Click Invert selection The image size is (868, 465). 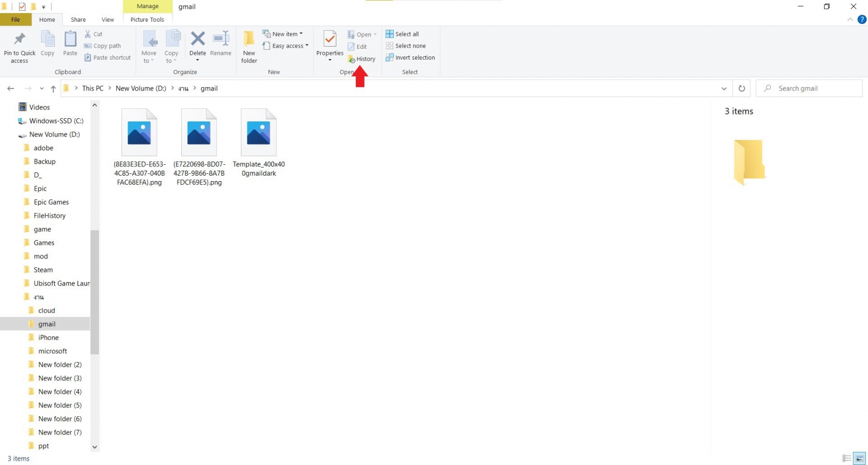coord(410,57)
